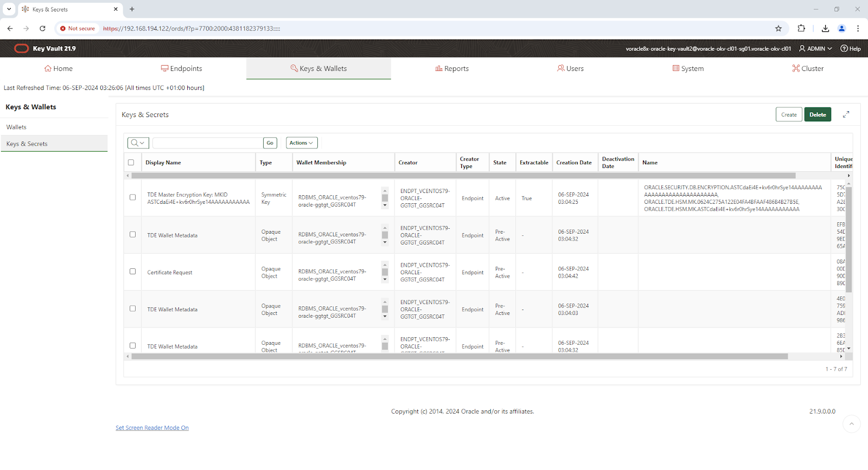Screen dimensions: 868x470
Task: Open Chrome's three-dot menu
Action: click(x=858, y=28)
